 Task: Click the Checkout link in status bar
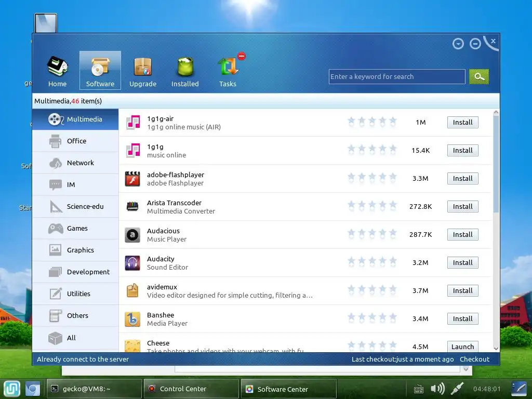[x=474, y=359]
